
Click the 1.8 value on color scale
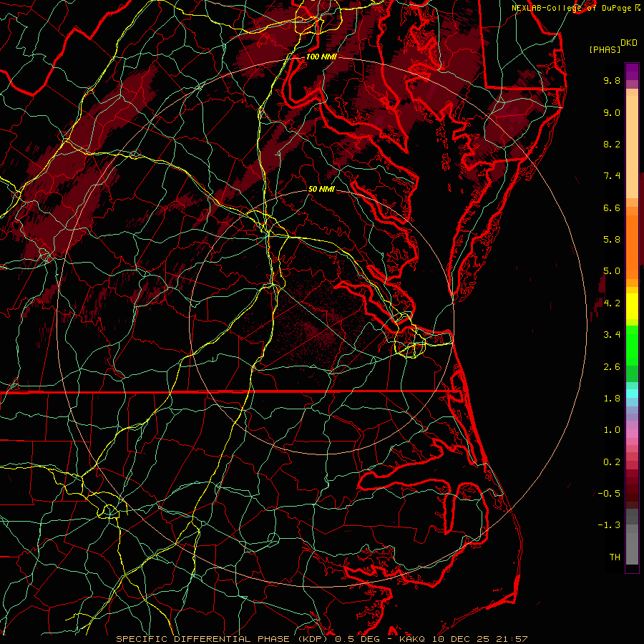[612, 399]
